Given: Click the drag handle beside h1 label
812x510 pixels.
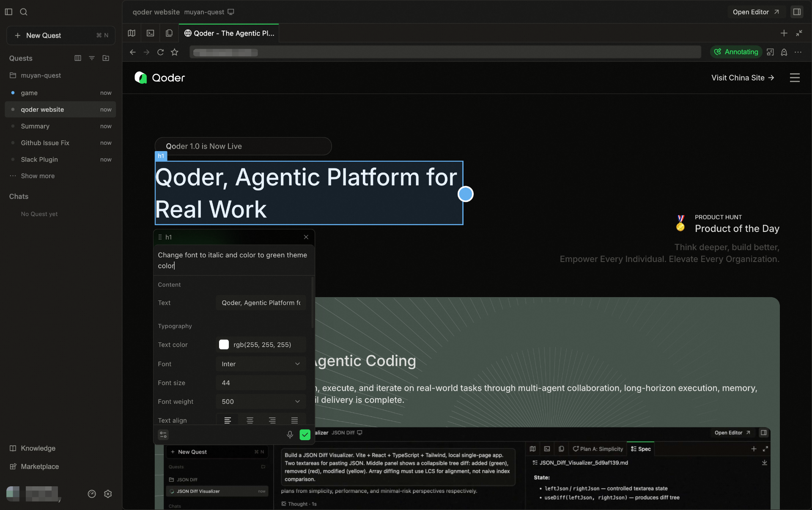Looking at the screenshot, I should [x=160, y=237].
